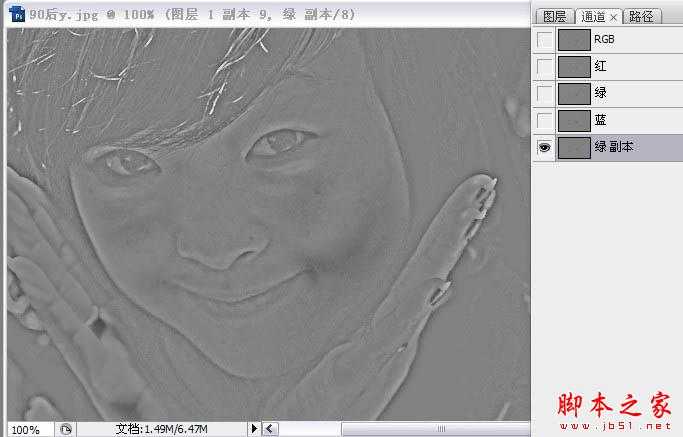Hide the 绿 副本 channel eye icon
Image resolution: width=683 pixels, height=437 pixels.
coord(543,147)
